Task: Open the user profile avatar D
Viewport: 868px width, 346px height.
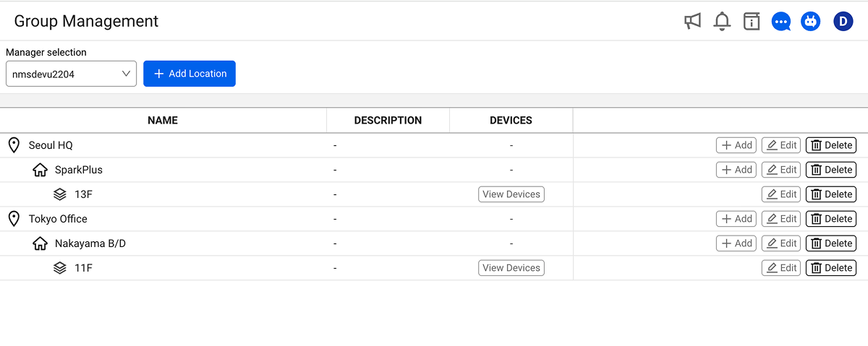Action: click(x=843, y=22)
